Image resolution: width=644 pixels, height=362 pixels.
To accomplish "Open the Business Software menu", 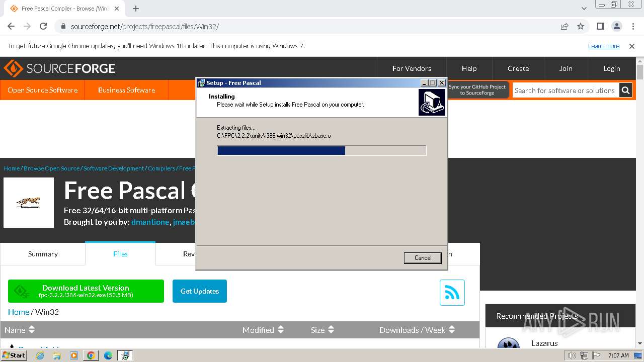I will click(126, 90).
